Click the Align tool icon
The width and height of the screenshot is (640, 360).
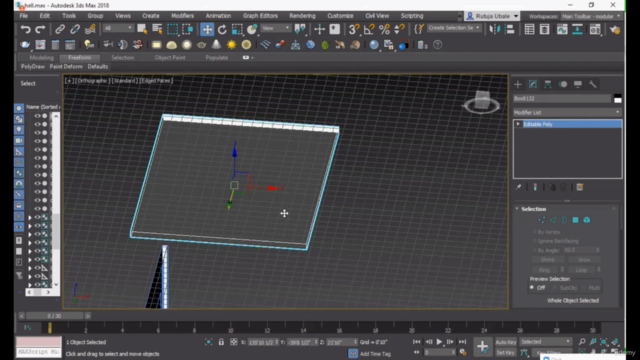pos(510,29)
